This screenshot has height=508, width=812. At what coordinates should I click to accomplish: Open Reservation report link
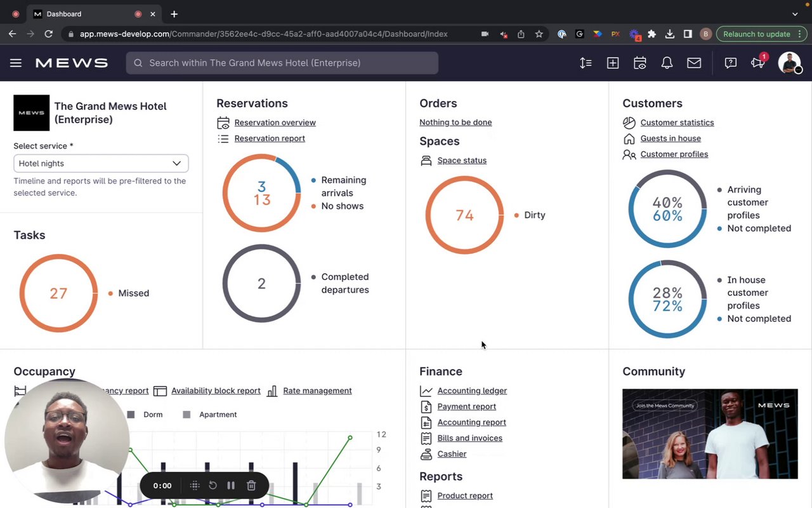tap(270, 138)
